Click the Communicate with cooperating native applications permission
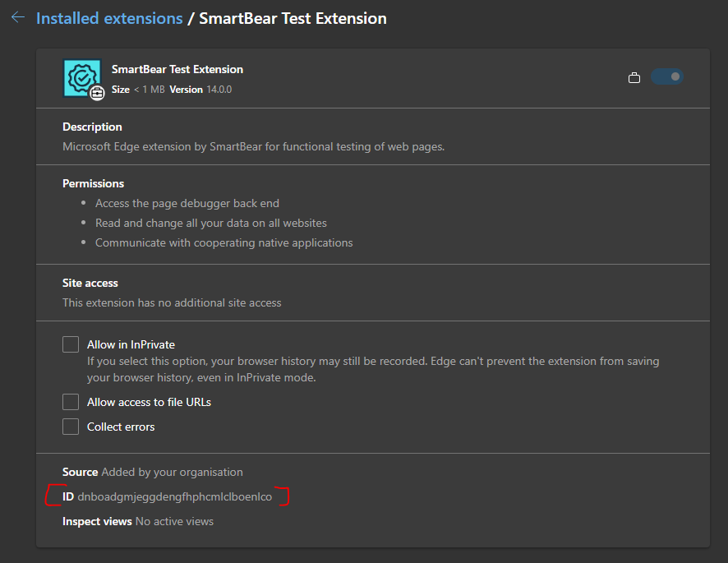The height and width of the screenshot is (563, 728). (x=223, y=242)
